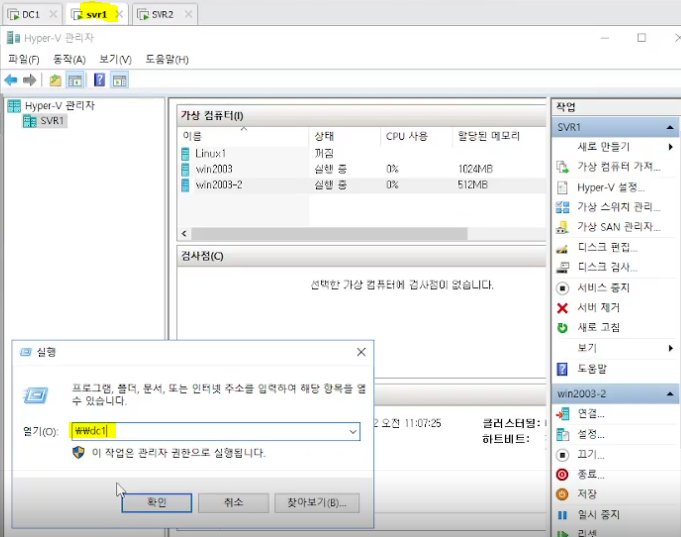This screenshot has height=537, width=681.
Task: Open the 파일(F) menu
Action: (23, 60)
